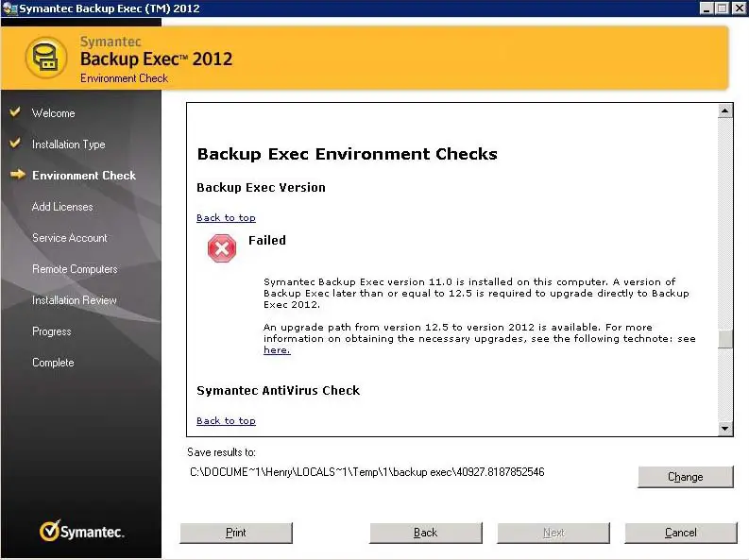Click the Symantec logo in the sidebar

point(81,531)
